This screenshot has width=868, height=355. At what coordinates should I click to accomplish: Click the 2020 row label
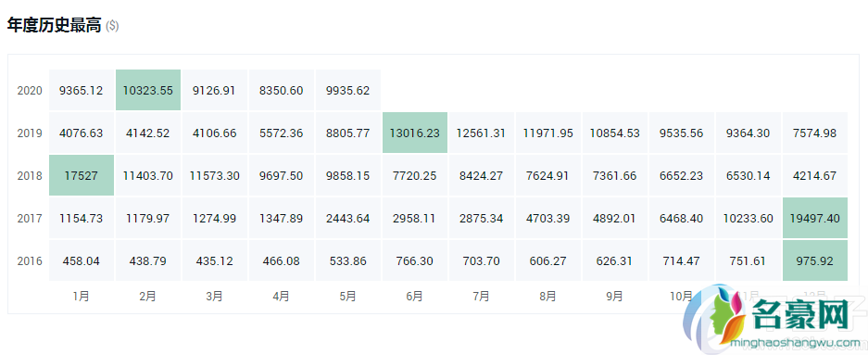tap(30, 90)
